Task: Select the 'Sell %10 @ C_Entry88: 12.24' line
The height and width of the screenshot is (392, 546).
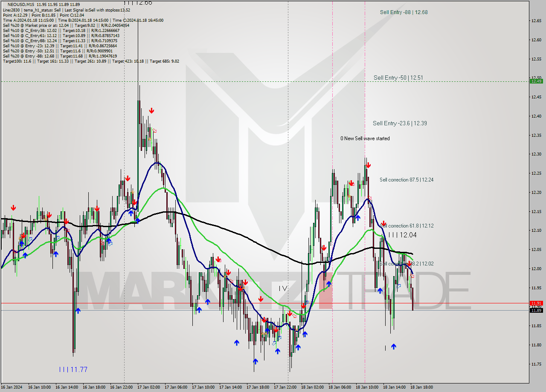Action: click(x=60, y=40)
